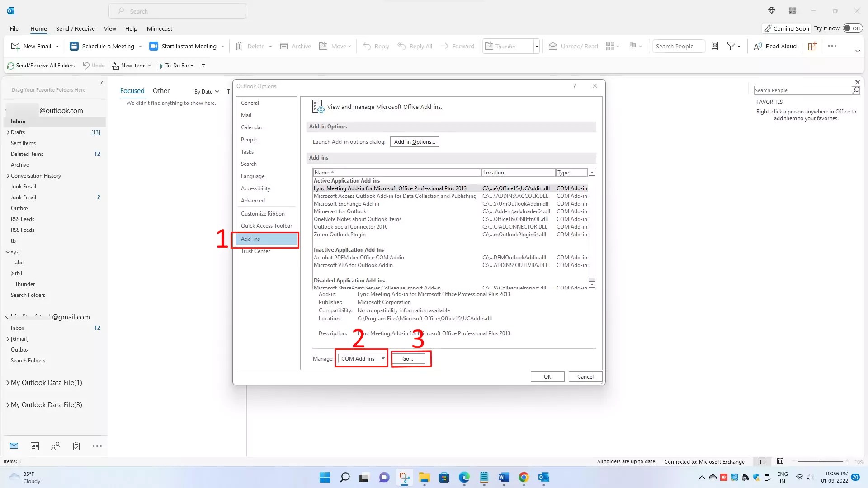Start Read Aloud in the ribbon
Screen dimensions: 868x488
tap(775, 46)
